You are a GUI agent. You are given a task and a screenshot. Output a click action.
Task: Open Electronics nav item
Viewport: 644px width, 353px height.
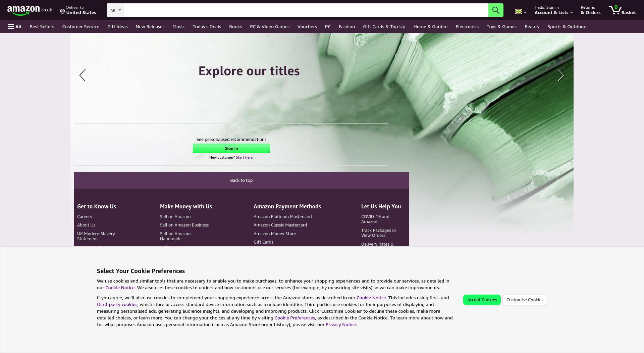click(x=467, y=27)
